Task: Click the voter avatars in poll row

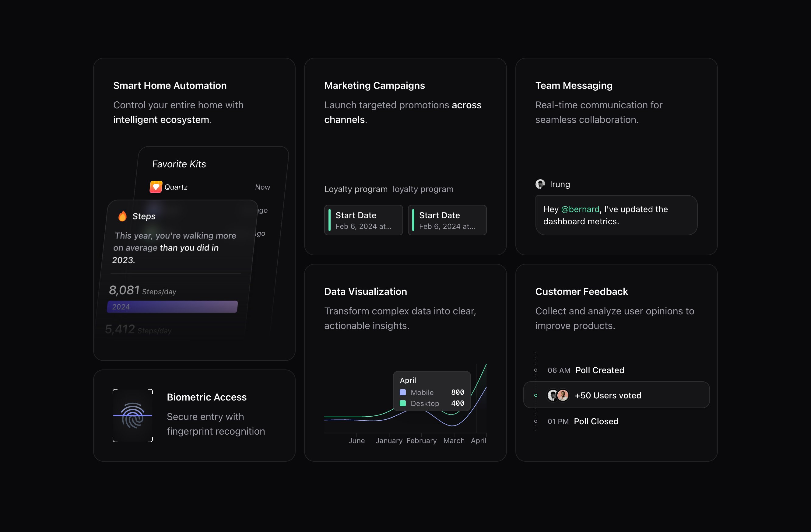Action: (x=557, y=395)
